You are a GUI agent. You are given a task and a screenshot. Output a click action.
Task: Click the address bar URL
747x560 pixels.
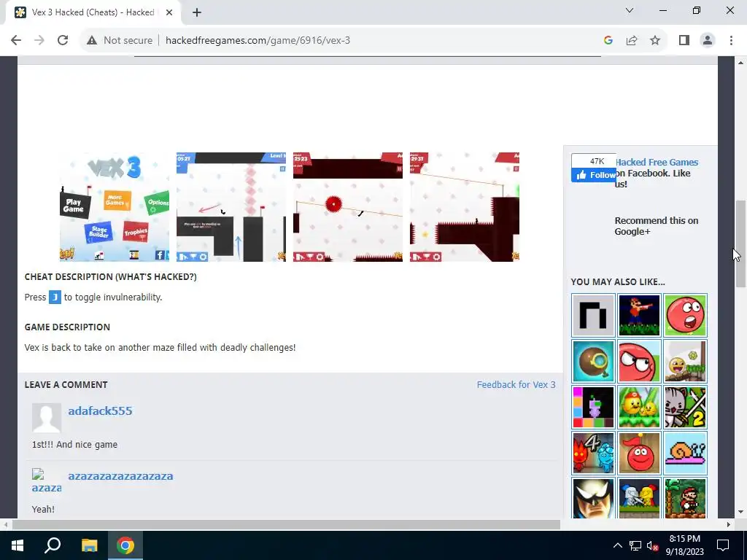point(258,41)
